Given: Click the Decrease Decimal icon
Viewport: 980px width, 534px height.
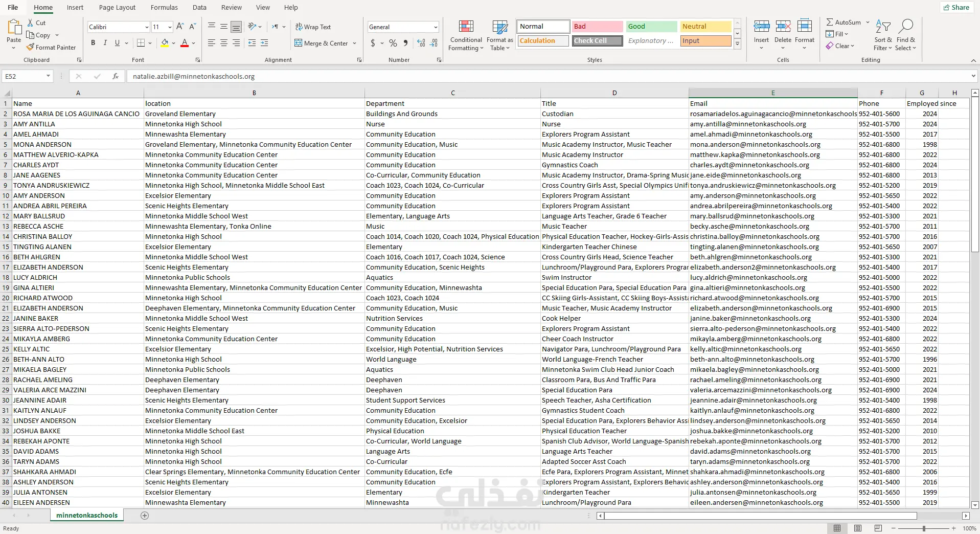Looking at the screenshot, I should [x=434, y=43].
